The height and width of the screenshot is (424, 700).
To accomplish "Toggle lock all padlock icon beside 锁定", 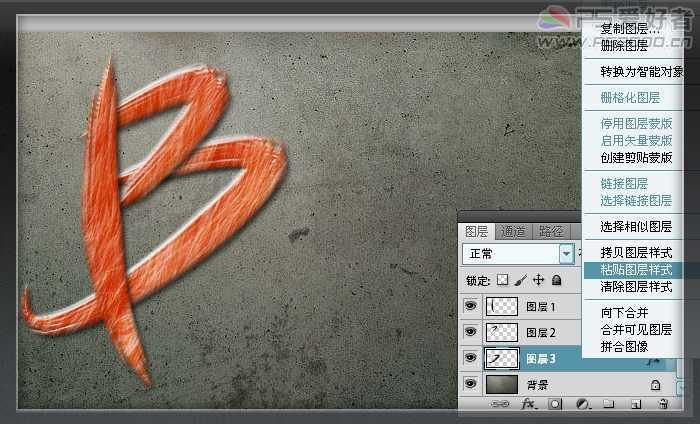I will [x=556, y=280].
